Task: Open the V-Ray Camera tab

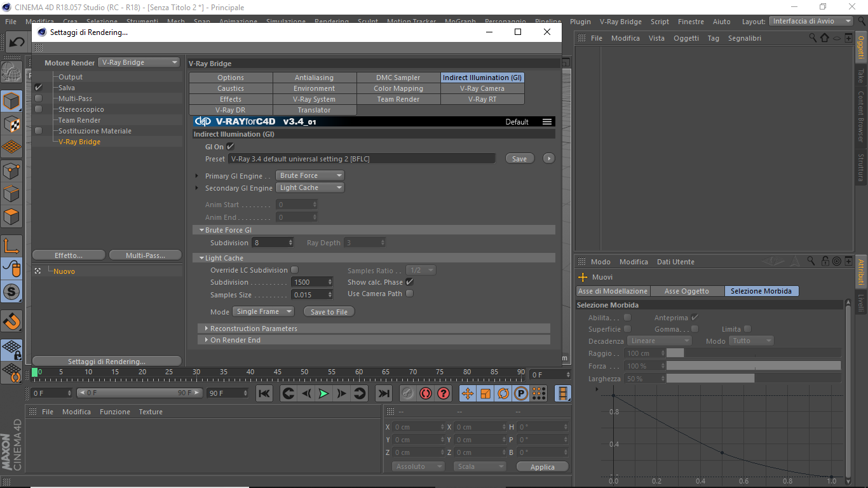Action: point(482,88)
